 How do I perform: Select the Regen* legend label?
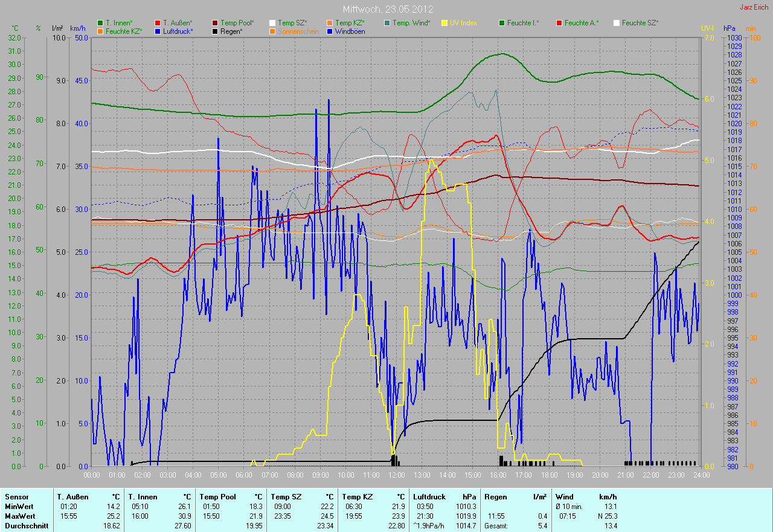tap(231, 31)
